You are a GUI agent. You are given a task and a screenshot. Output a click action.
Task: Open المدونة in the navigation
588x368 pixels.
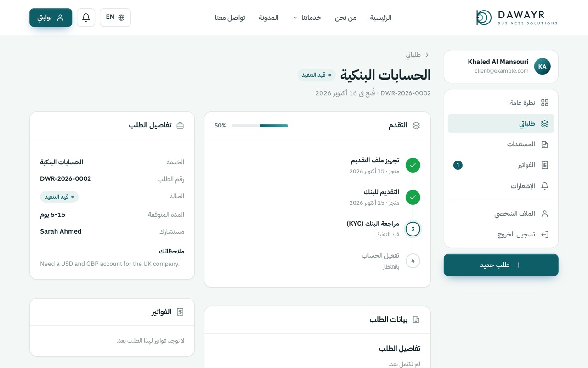tap(269, 17)
